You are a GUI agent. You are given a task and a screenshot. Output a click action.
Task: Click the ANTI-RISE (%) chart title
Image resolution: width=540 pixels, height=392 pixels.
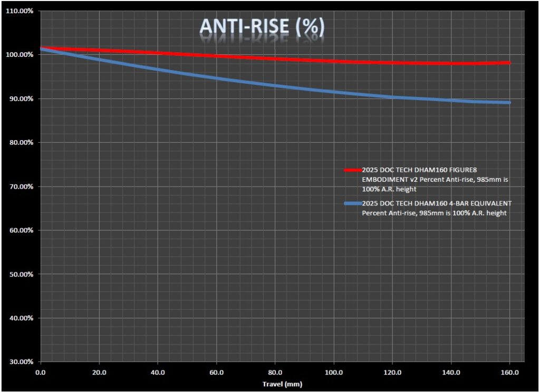(x=262, y=27)
